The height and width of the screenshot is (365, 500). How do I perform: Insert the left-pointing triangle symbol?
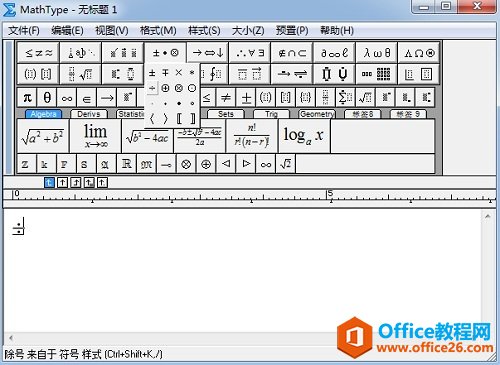pyautogui.click(x=226, y=164)
